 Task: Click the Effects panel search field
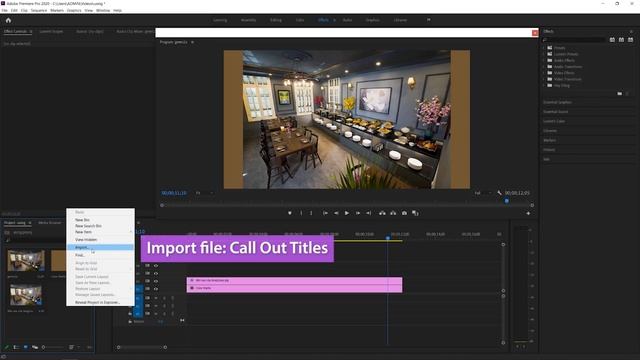[x=575, y=40]
